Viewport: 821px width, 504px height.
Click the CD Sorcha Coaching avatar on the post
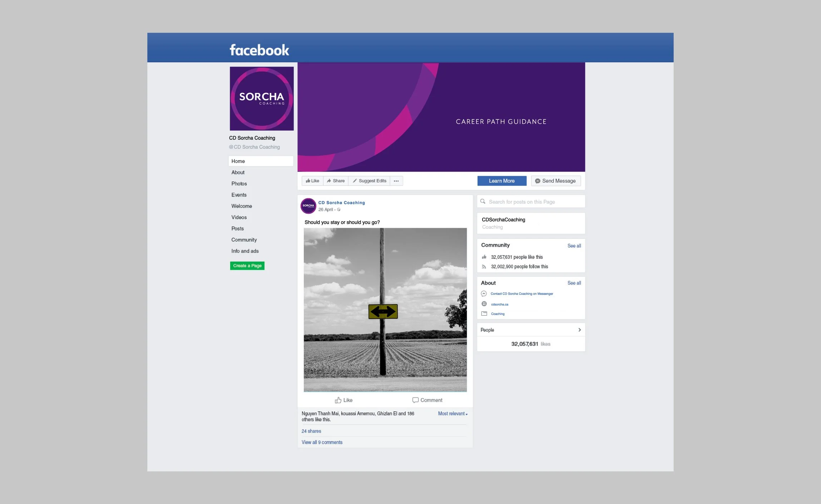pos(308,206)
